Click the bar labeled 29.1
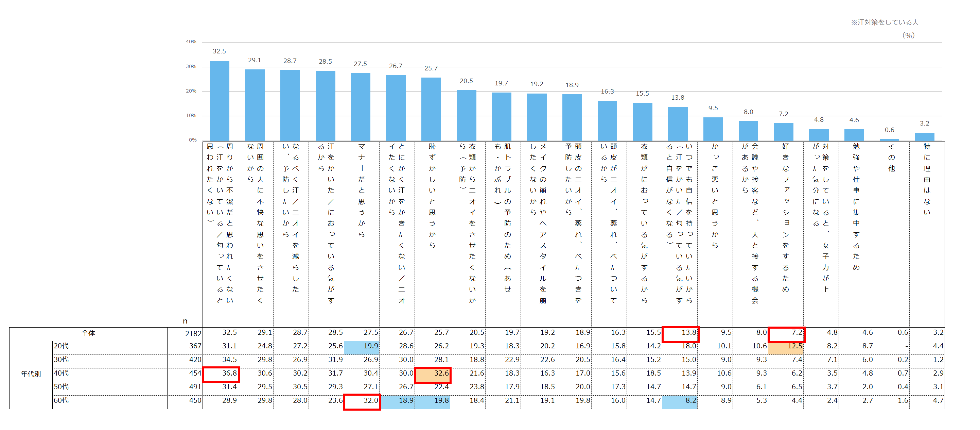980x430 pixels. pyautogui.click(x=255, y=105)
